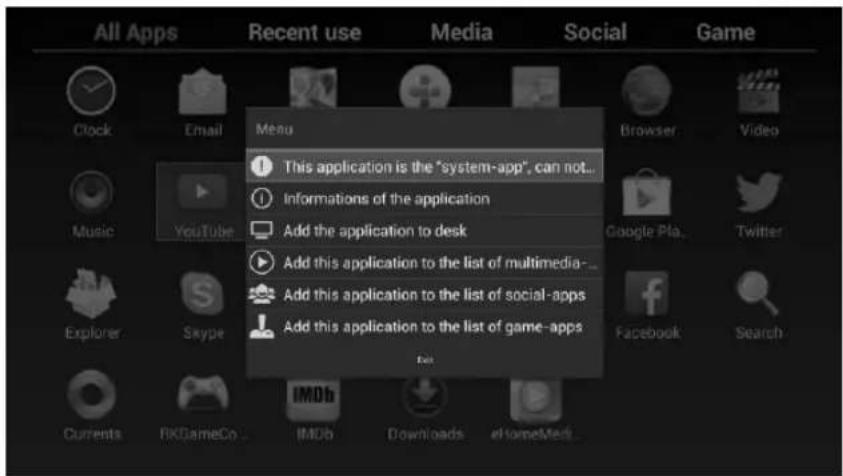Open the Clock app icon

point(91,90)
